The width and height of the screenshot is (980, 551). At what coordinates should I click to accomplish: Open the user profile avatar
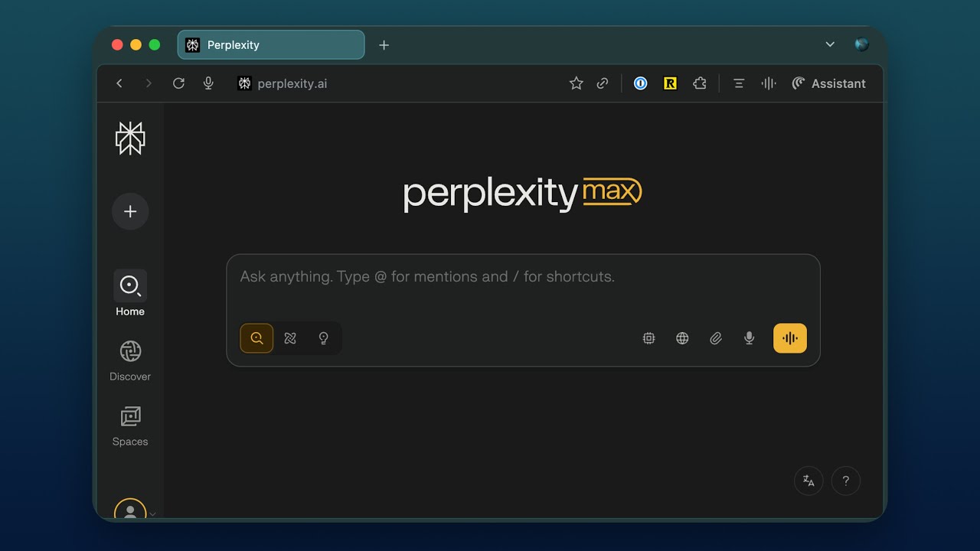[x=130, y=510]
